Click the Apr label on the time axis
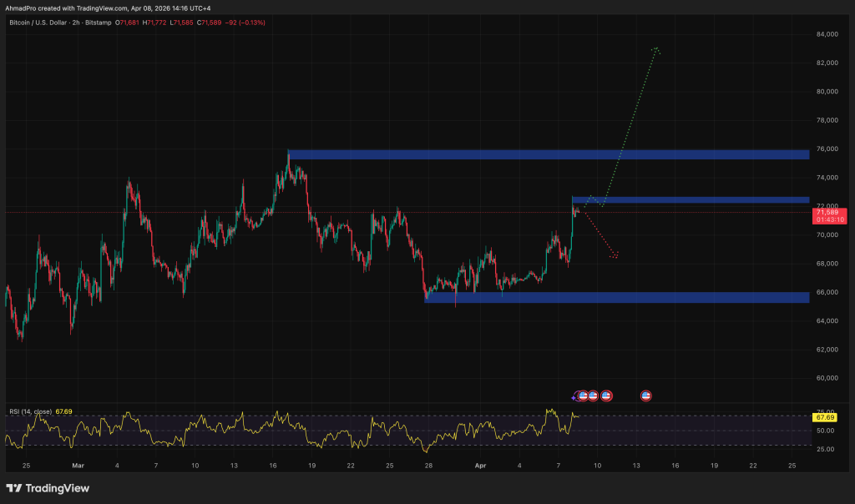This screenshot has height=504, width=855. point(480,465)
